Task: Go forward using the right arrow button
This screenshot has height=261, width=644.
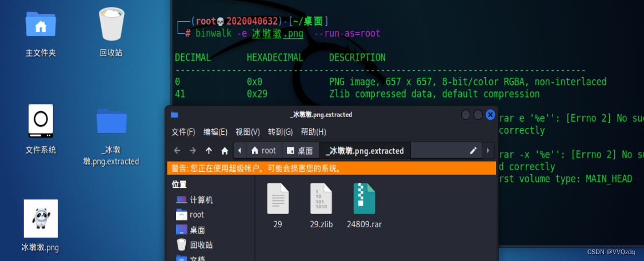Action: point(193,151)
